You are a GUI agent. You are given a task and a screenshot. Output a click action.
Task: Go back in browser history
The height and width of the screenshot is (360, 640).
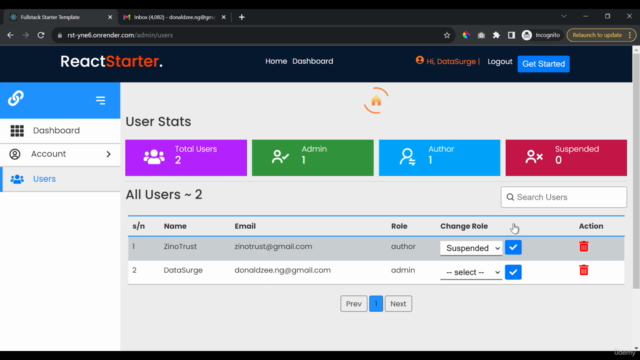pyautogui.click(x=11, y=35)
